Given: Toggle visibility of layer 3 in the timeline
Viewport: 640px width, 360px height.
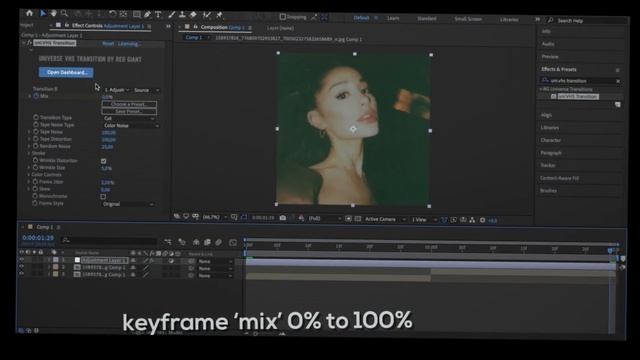Looking at the screenshot, I should coord(22,274).
